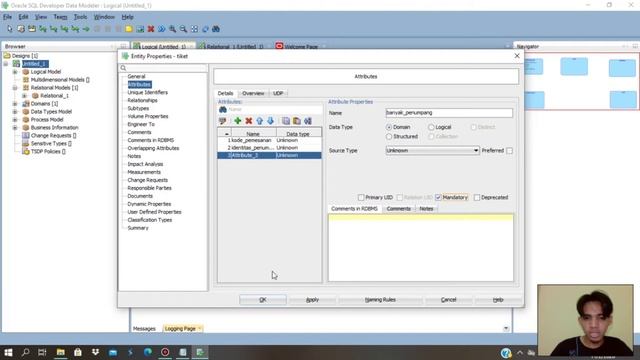Click the attribute Name input field
This screenshot has width=640, height=360.
point(449,113)
